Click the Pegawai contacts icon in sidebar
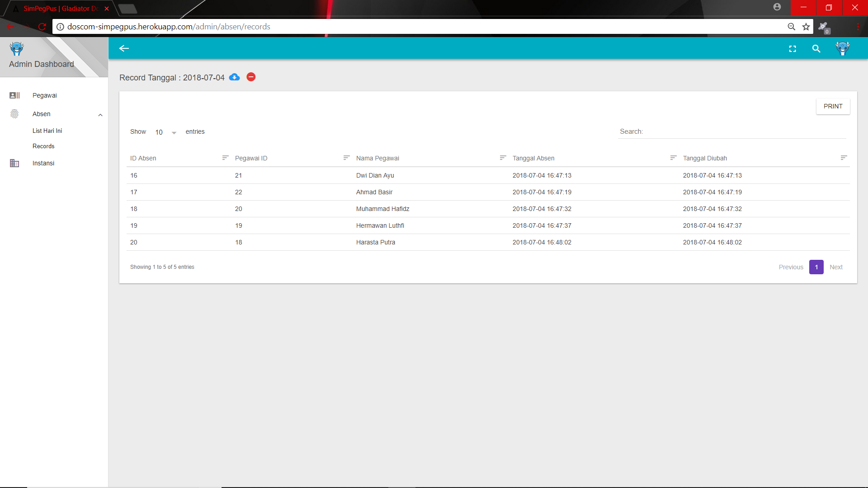The height and width of the screenshot is (488, 868). click(x=14, y=95)
